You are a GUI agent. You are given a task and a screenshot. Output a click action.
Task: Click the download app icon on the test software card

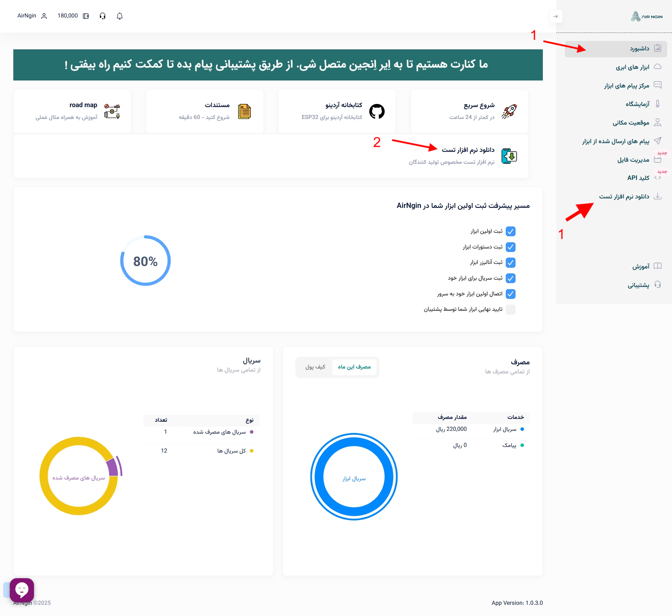coord(509,156)
